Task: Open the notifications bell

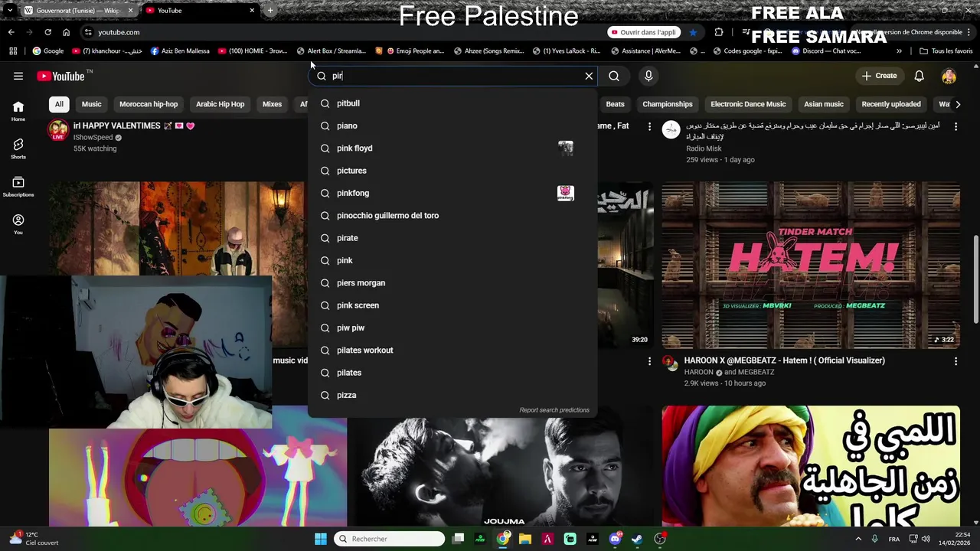Action: coord(919,76)
